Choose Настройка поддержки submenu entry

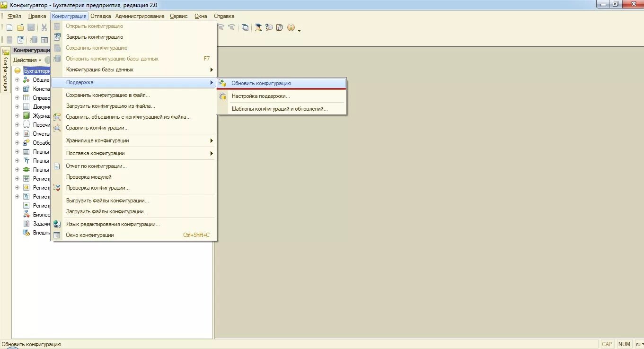click(282, 96)
